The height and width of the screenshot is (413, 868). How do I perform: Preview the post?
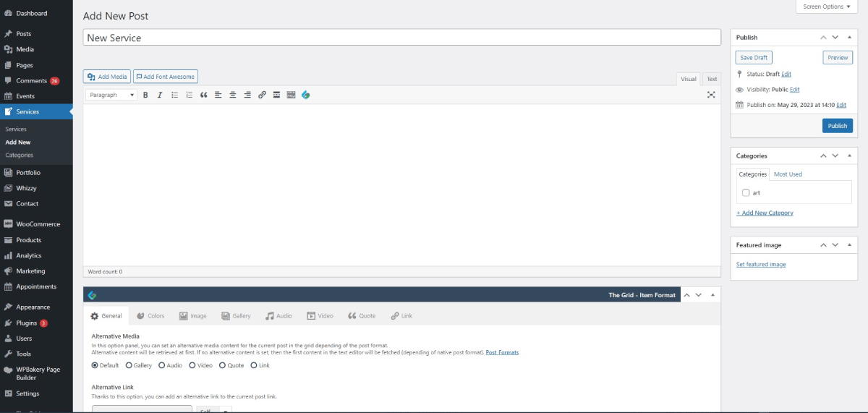pyautogui.click(x=838, y=58)
